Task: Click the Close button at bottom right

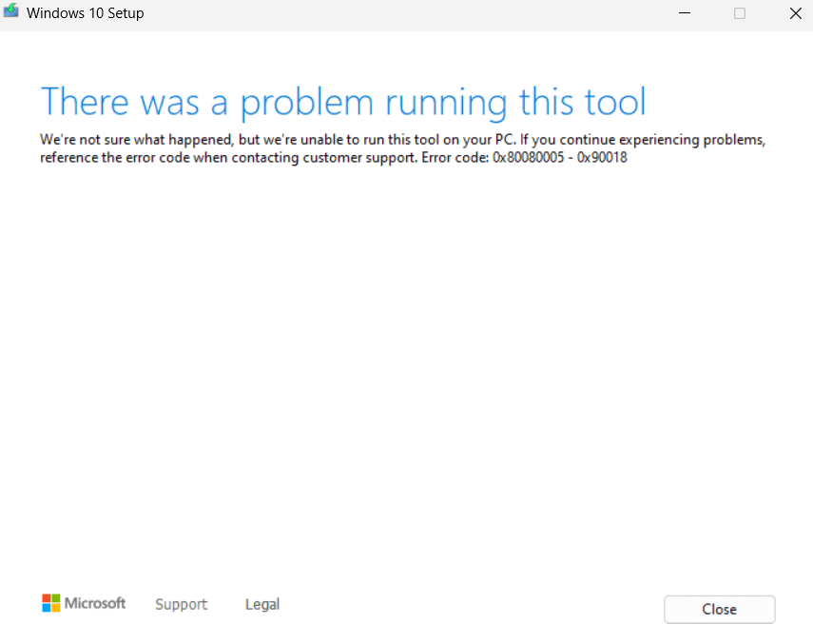Action: [x=719, y=609]
